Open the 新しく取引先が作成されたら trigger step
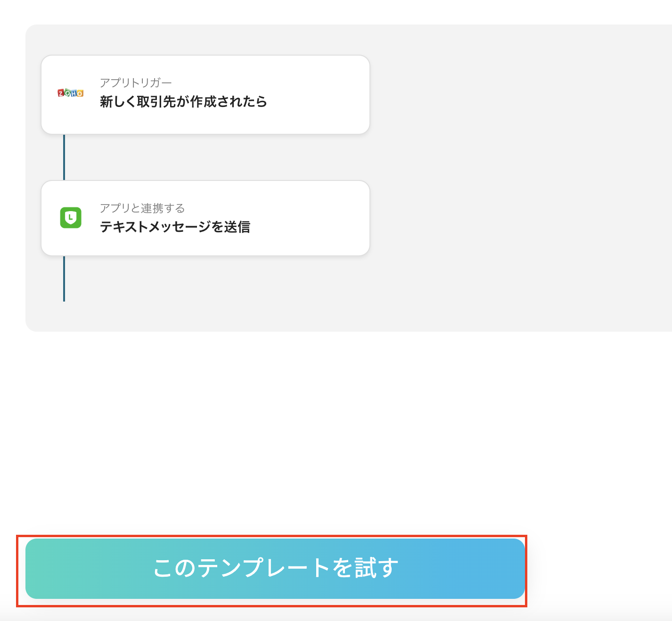Viewport: 672px width, 621px height. (183, 101)
